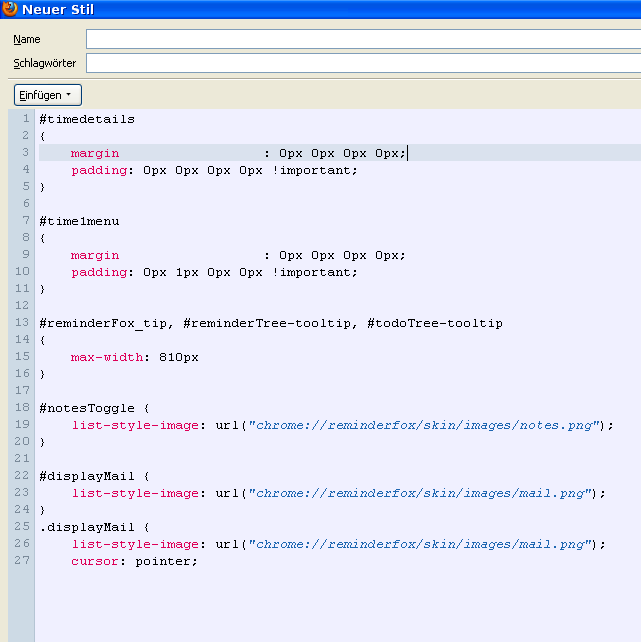Image resolution: width=641 pixels, height=642 pixels.
Task: Click the Firefox icon in title bar
Action: pyautogui.click(x=9, y=9)
